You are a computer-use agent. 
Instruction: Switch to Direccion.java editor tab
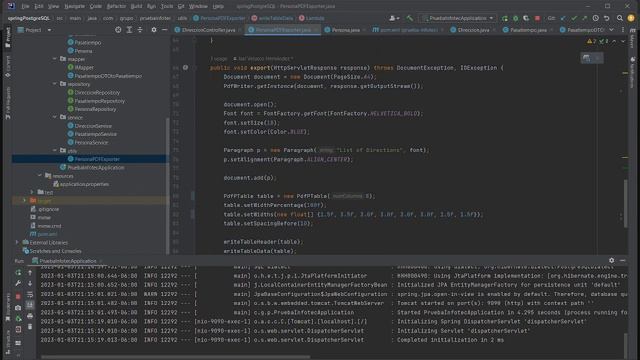point(473,30)
